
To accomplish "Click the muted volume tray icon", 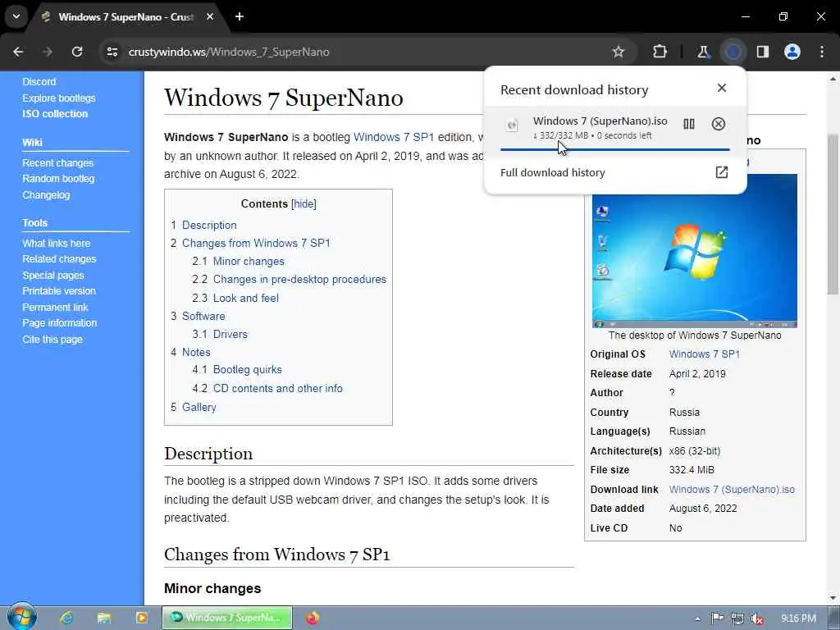I will pos(757,619).
